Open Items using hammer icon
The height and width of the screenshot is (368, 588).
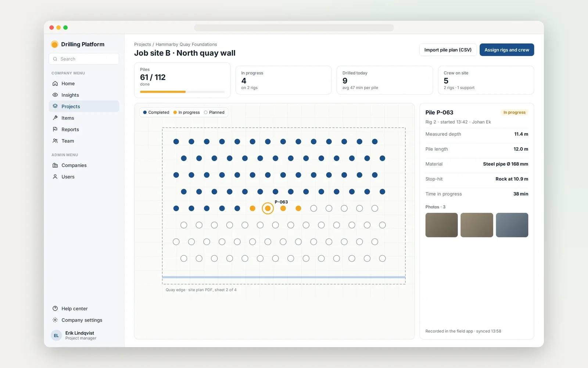coord(55,118)
